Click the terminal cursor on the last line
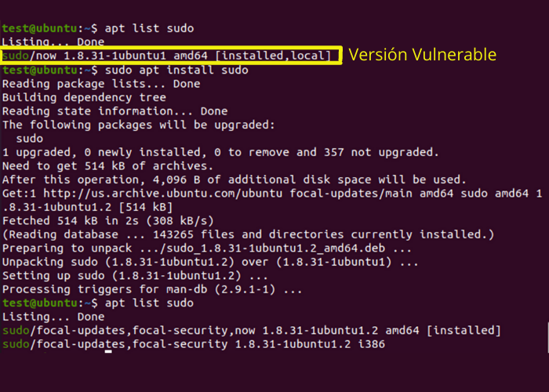The width and height of the screenshot is (549, 392). coord(108,352)
